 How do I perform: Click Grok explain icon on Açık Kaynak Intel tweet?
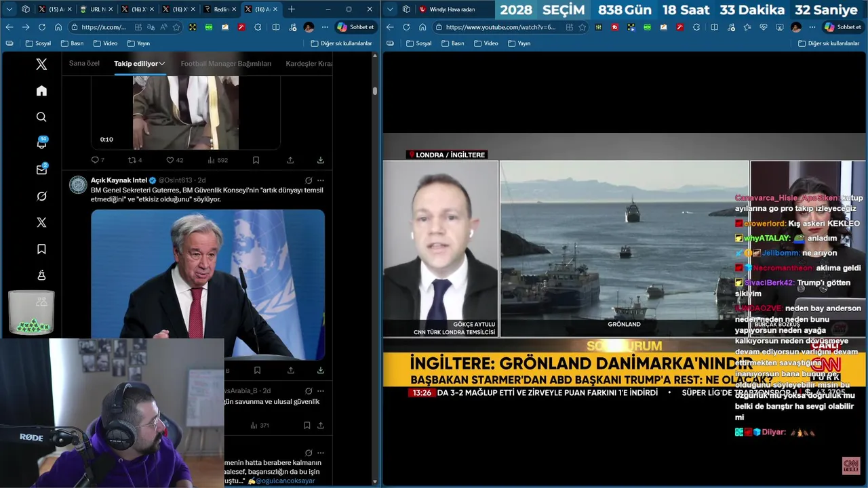click(x=309, y=180)
